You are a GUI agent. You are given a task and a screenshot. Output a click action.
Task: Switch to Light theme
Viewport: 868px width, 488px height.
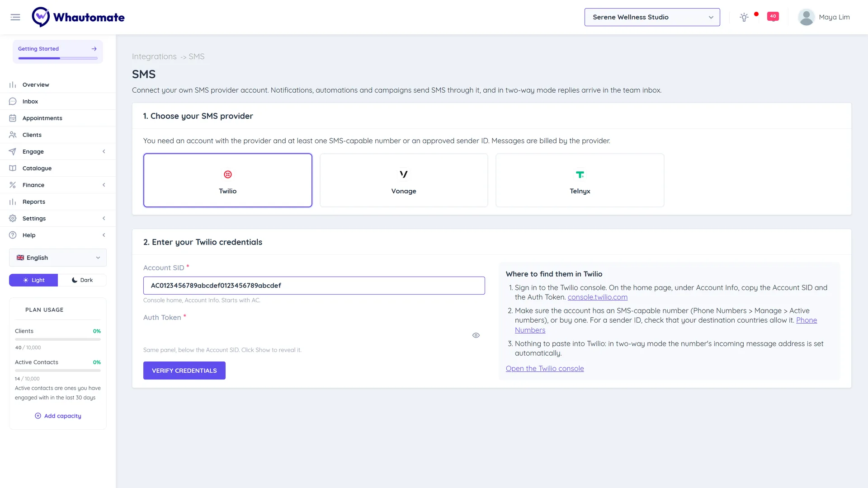[x=33, y=280]
